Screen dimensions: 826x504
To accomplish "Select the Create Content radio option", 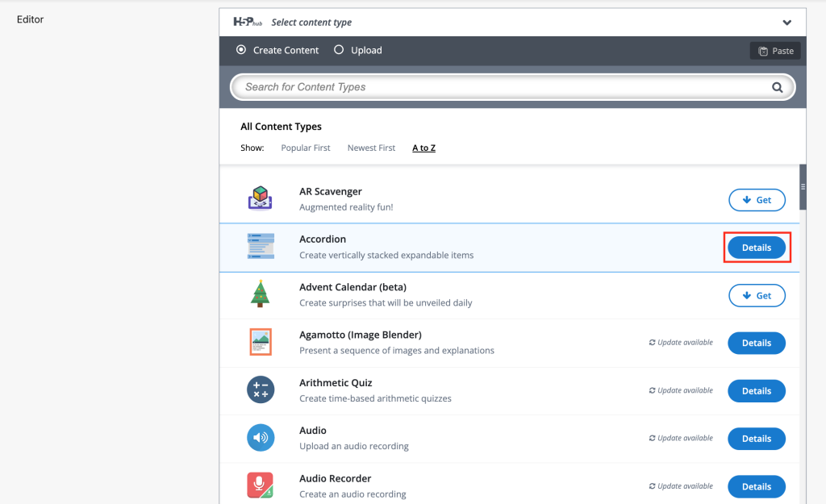I will [241, 49].
